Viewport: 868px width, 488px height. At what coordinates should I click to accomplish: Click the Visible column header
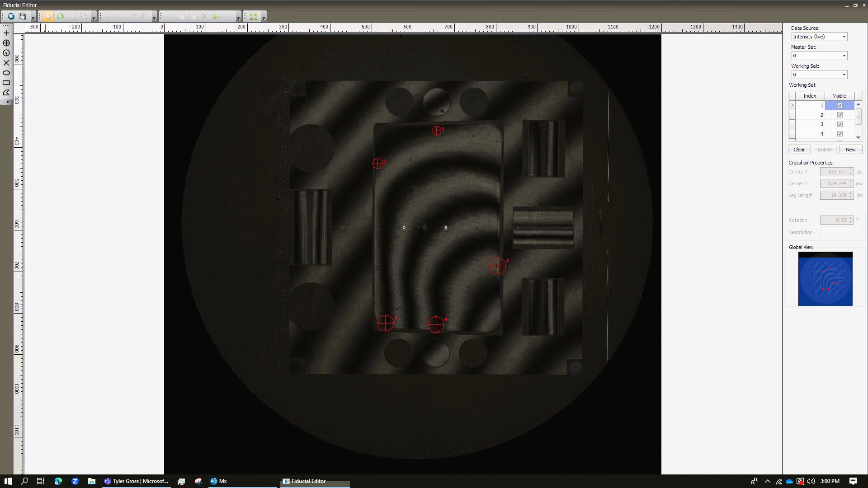[839, 96]
